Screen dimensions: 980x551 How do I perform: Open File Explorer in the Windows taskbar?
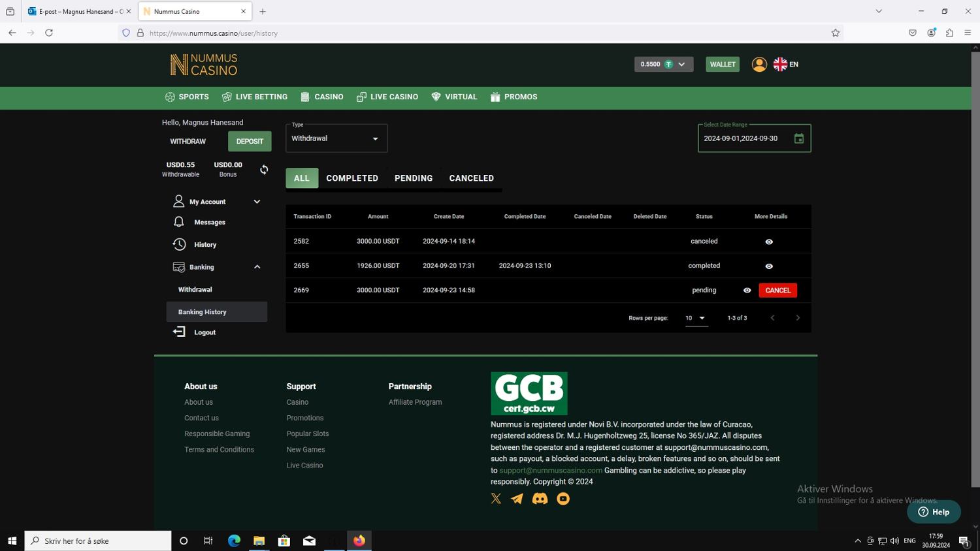[259, 541]
